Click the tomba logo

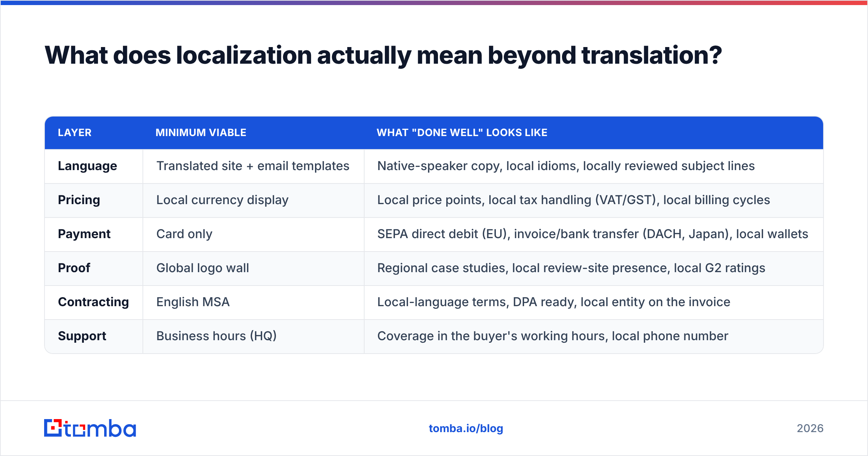point(90,428)
